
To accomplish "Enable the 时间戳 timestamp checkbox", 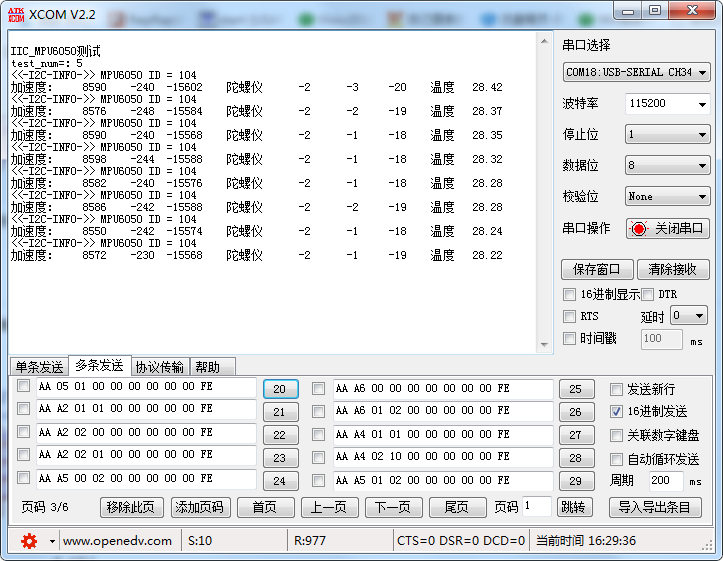I will click(569, 339).
